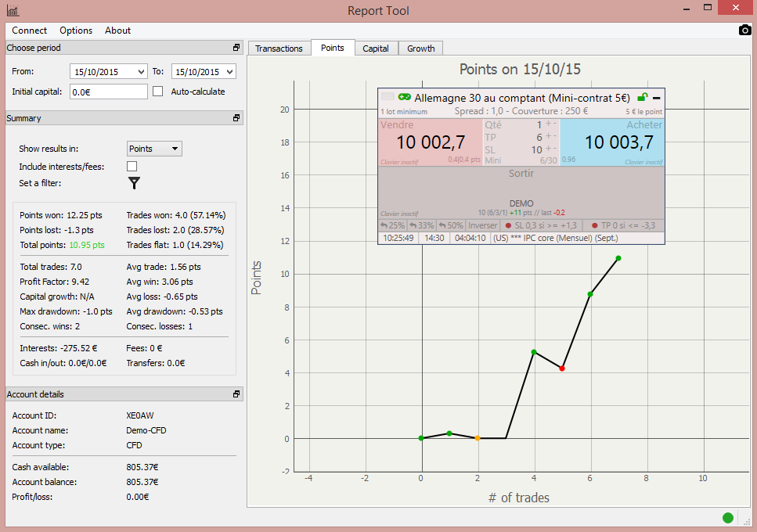This screenshot has height=532, width=757.
Task: Click the Profit Factor: 9.42 text
Action: tap(55, 282)
